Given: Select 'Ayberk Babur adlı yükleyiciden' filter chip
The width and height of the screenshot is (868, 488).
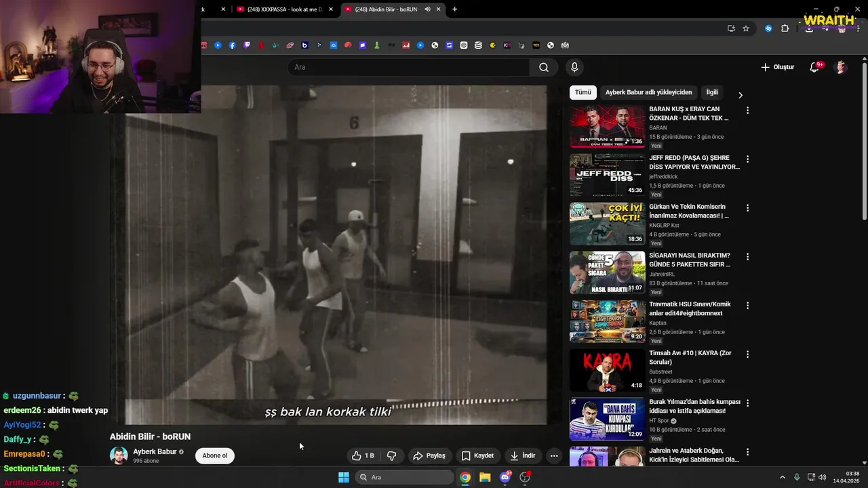Looking at the screenshot, I should point(648,92).
